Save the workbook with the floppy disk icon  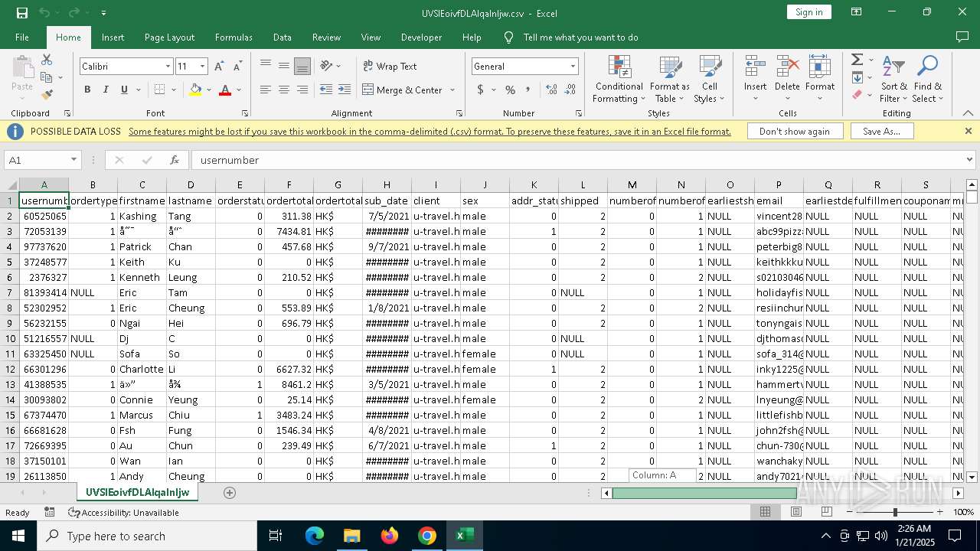tap(22, 12)
